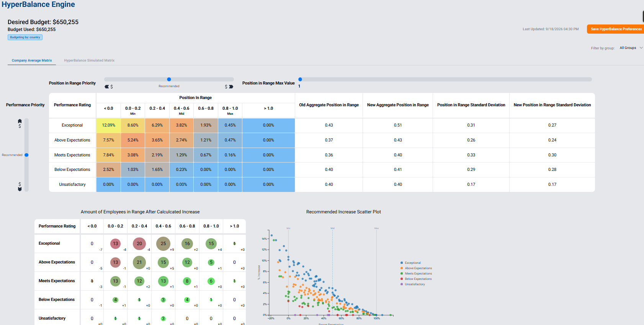
Task: Toggle the Below Expectations series in the scatter legend
Action: coord(416,279)
